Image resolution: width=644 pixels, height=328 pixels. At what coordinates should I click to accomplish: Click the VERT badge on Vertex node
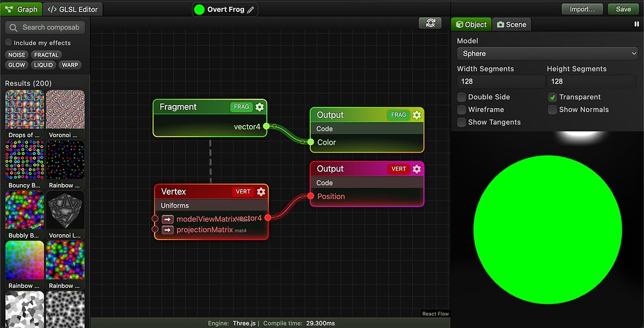(243, 192)
